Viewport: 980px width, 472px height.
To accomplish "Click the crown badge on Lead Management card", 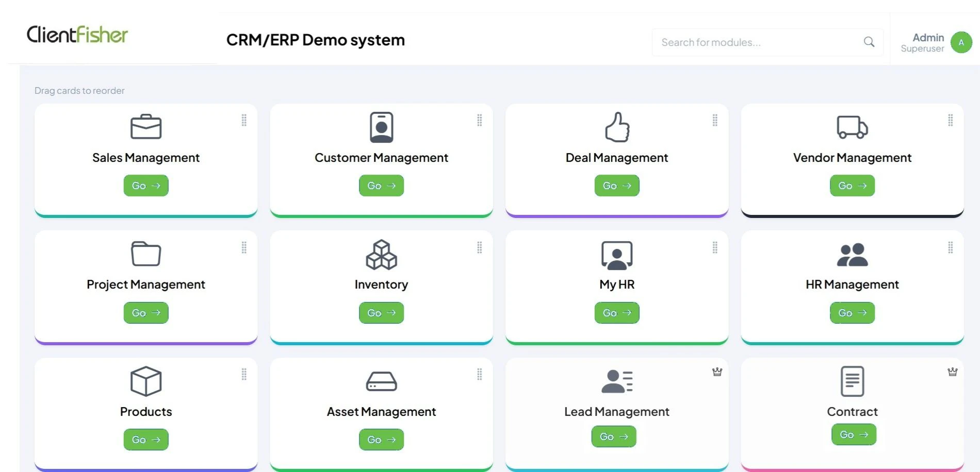I will (717, 372).
